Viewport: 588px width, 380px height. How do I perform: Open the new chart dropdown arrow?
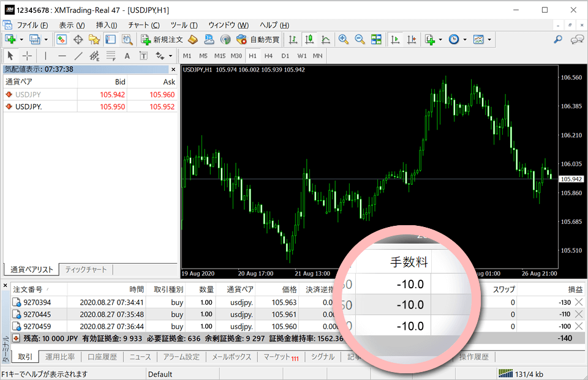pos(22,40)
